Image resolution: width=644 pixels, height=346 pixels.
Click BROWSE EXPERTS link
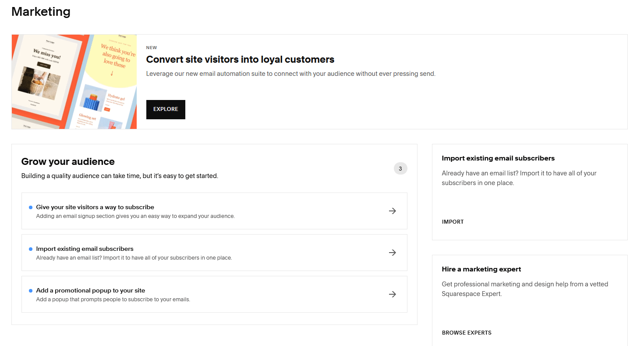[467, 333]
